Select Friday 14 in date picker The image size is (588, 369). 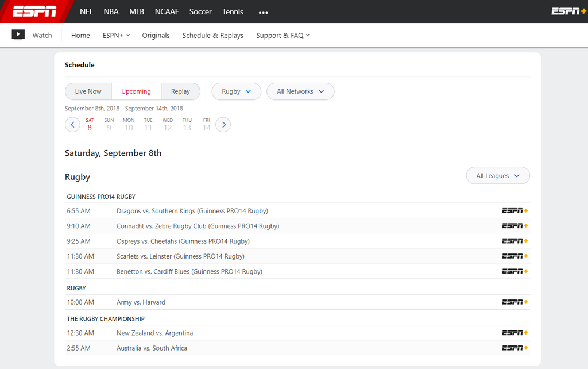coord(207,125)
